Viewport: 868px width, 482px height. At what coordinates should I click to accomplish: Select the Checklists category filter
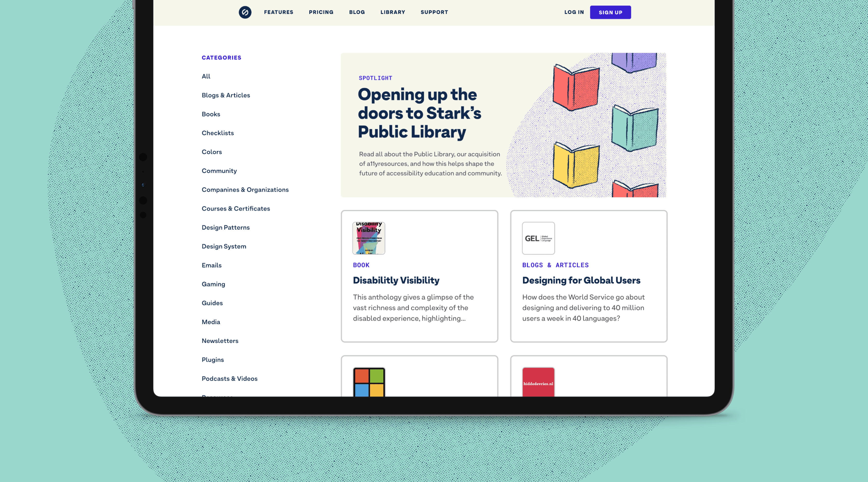(x=217, y=132)
